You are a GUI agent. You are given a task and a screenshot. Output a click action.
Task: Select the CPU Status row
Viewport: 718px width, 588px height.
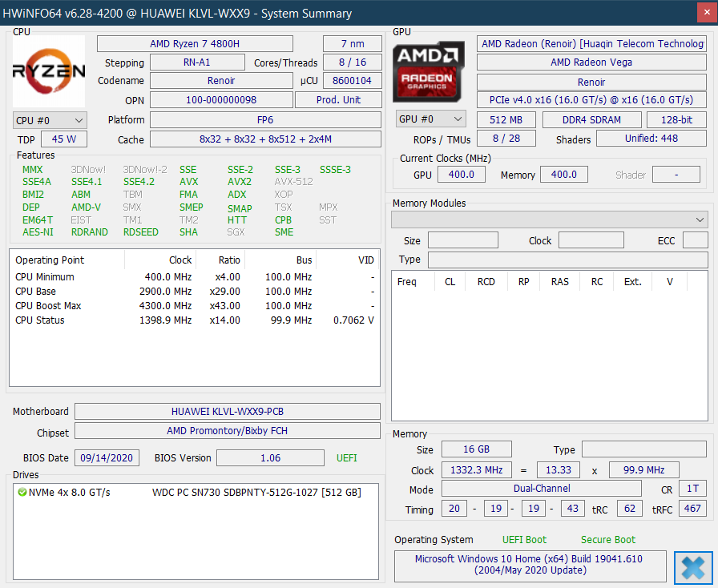pyautogui.click(x=195, y=320)
